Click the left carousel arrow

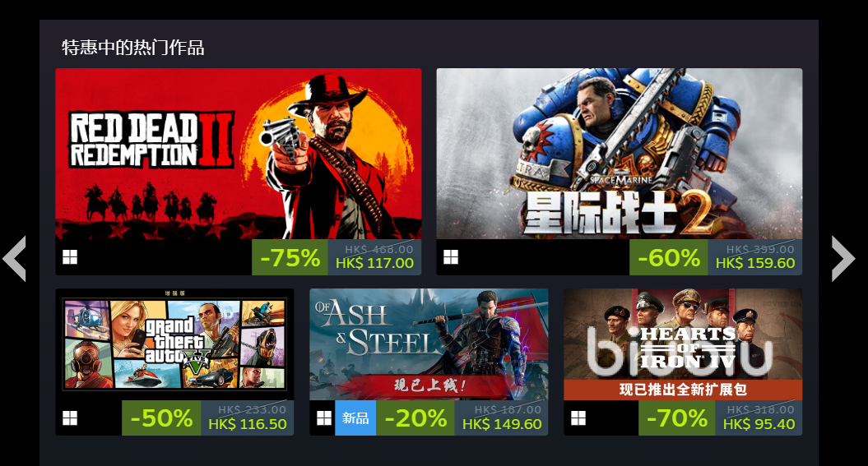point(14,258)
